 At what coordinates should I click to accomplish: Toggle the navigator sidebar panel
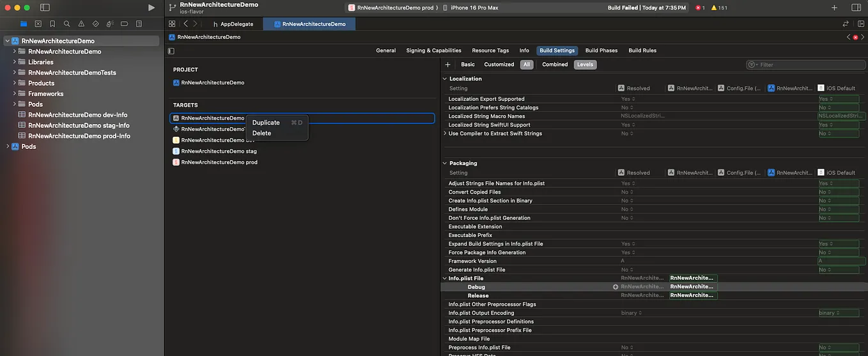45,8
